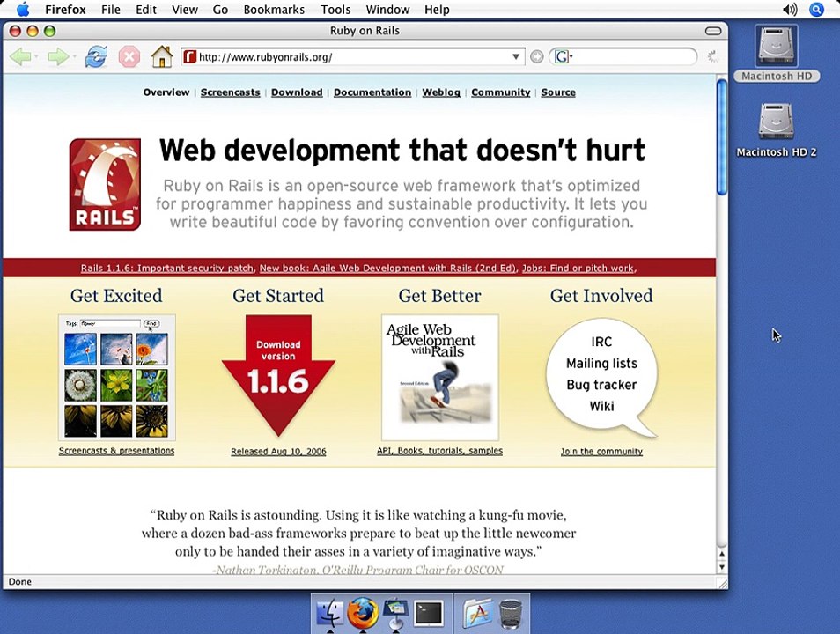Expand the address bar history dropdown
Viewport: 840px width, 634px height.
515,57
